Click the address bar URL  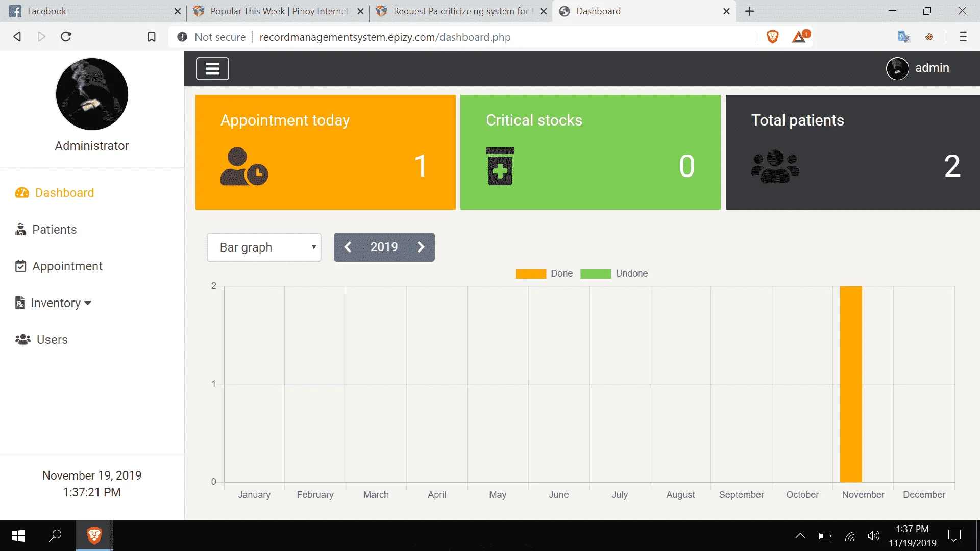385,37
